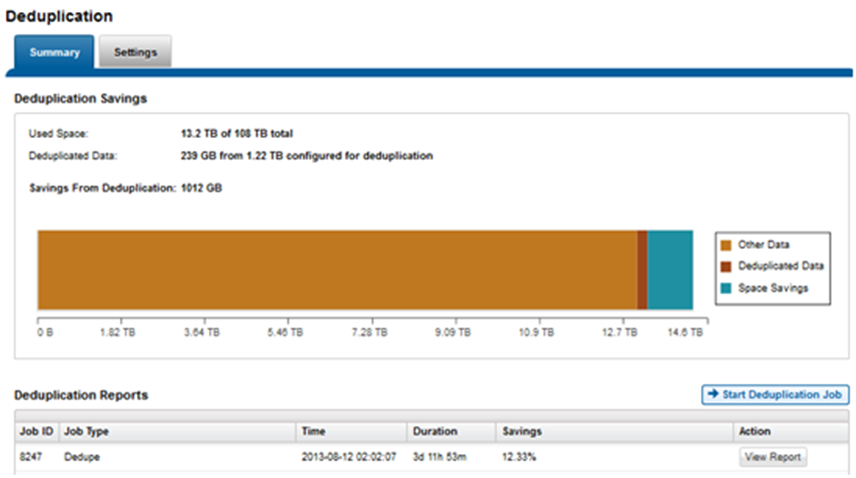
Task: Select timestamp 2013-08-12 02:02:07
Action: tap(349, 457)
